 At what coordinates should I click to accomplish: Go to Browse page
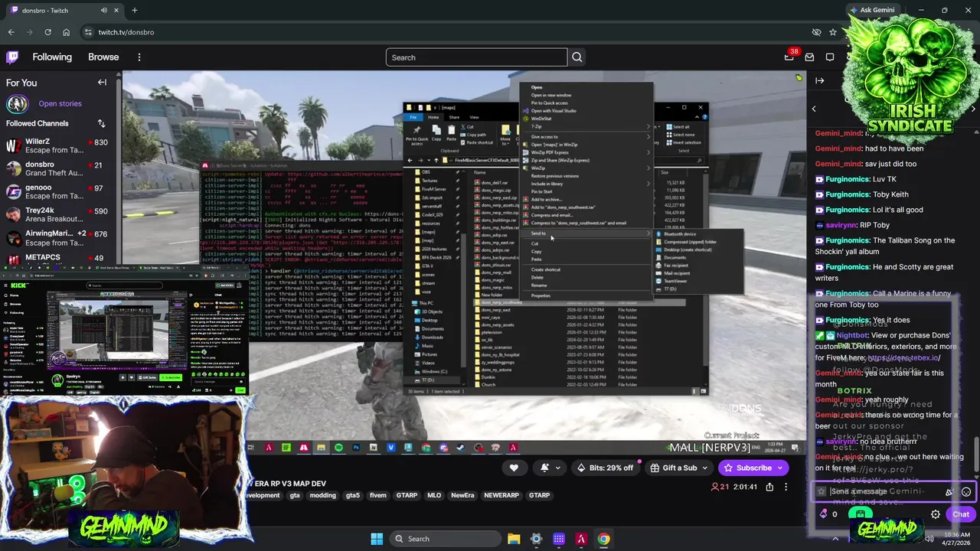coord(103,57)
